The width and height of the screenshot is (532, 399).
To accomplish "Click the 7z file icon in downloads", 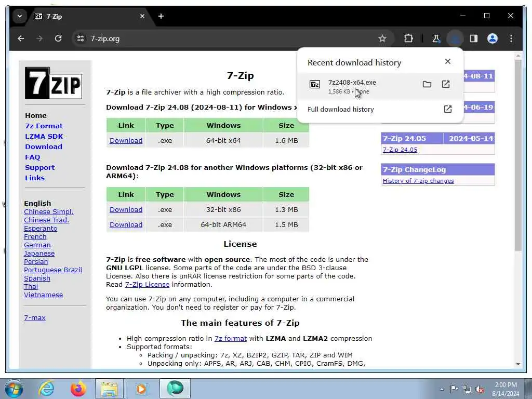I will click(x=314, y=84).
